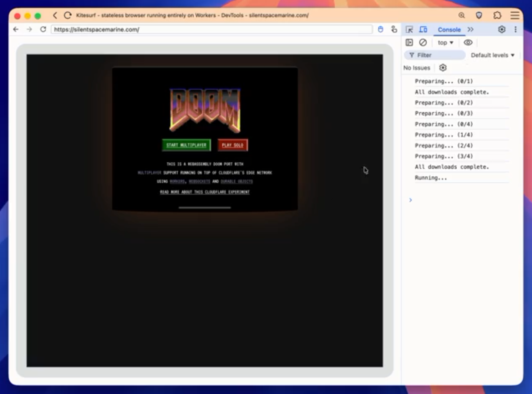Click the Start Multiplayer button
Image resolution: width=532 pixels, height=394 pixels.
tap(186, 145)
